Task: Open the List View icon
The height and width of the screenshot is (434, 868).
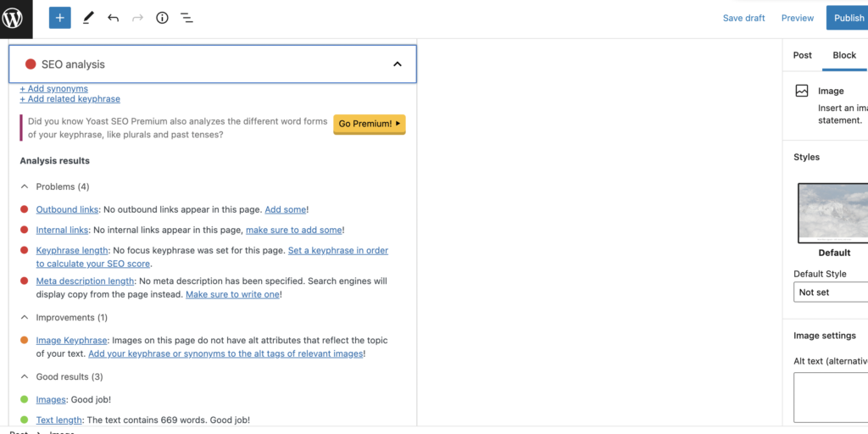Action: click(186, 18)
